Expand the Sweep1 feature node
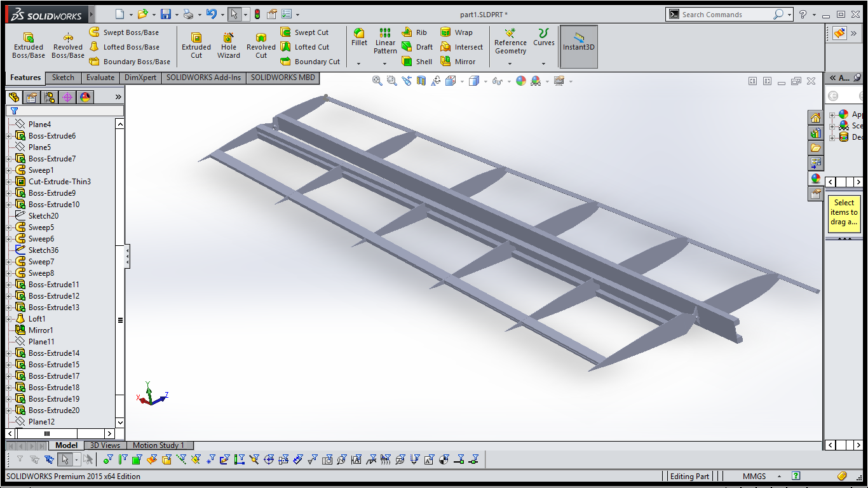The image size is (868, 488). pyautogui.click(x=10, y=170)
